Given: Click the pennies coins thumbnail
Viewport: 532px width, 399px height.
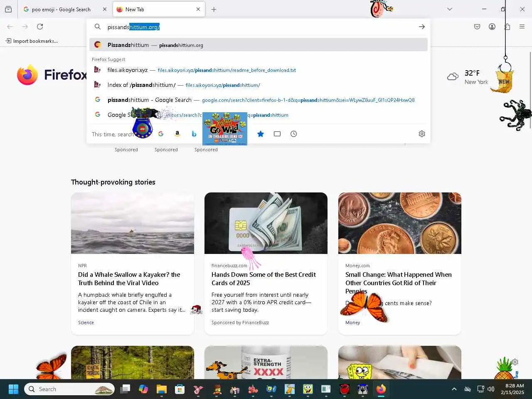Looking at the screenshot, I should pyautogui.click(x=400, y=223).
